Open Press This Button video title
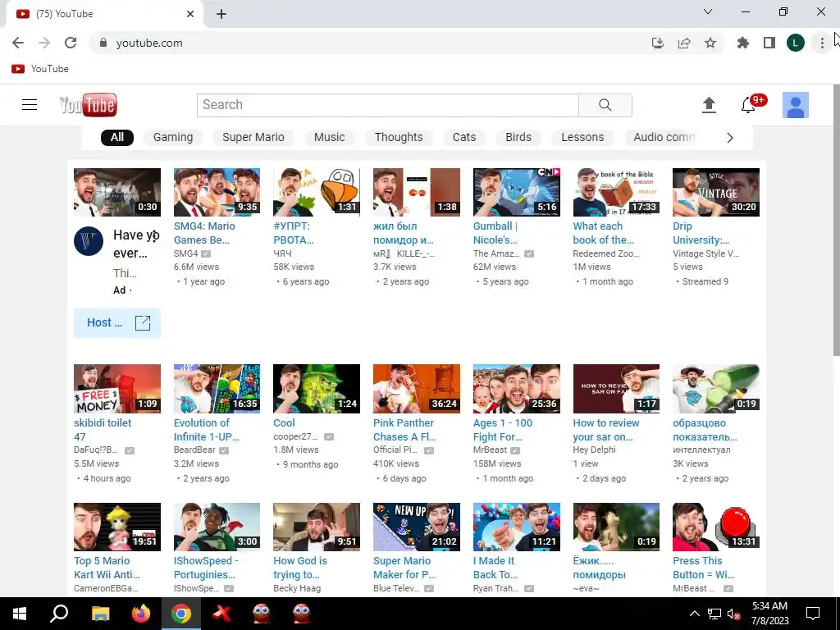840x630 pixels. tap(703, 568)
